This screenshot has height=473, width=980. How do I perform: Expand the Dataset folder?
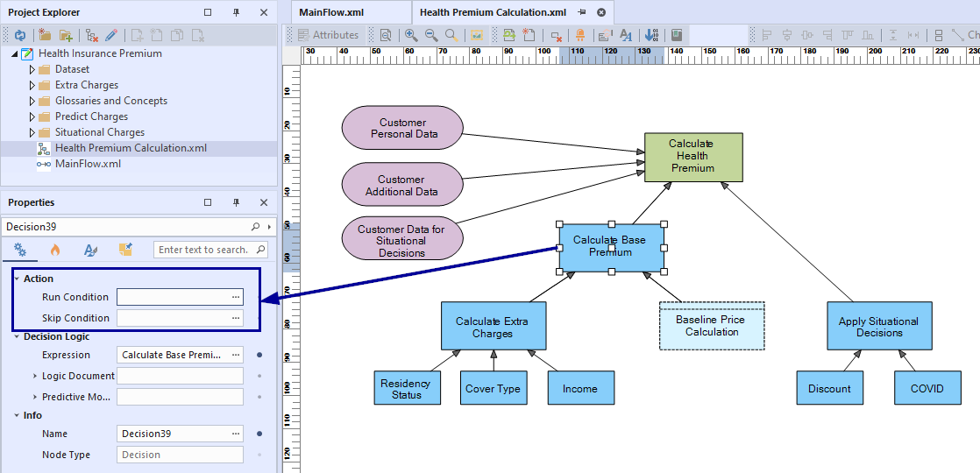point(32,69)
